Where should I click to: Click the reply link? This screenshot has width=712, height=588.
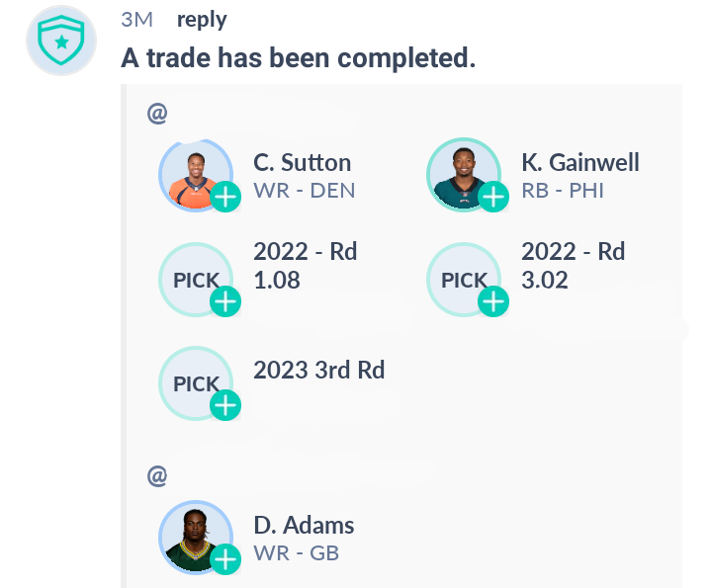coord(202,21)
